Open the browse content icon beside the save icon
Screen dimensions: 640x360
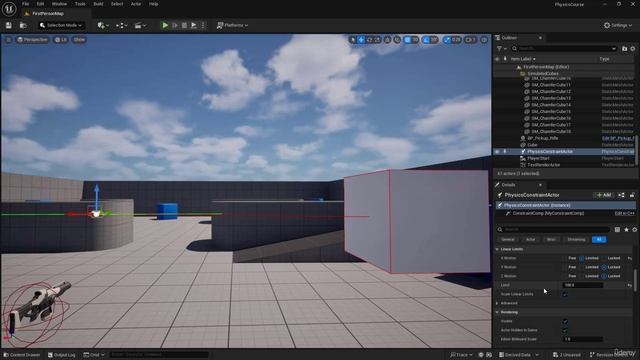click(x=23, y=25)
